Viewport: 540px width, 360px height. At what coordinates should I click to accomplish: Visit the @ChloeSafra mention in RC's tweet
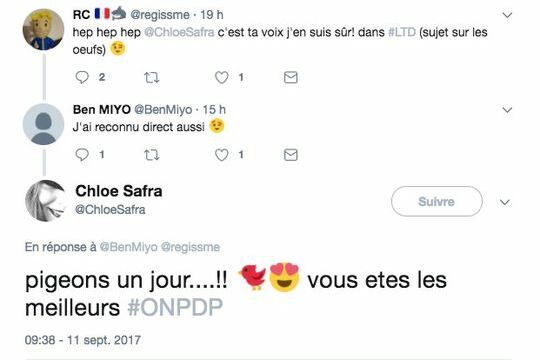[x=179, y=32]
